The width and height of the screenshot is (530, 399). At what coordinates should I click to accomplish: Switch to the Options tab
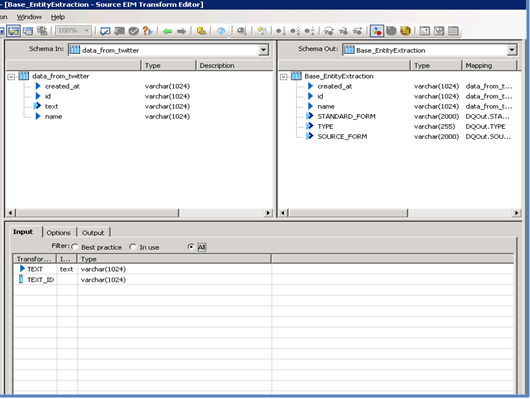click(58, 233)
